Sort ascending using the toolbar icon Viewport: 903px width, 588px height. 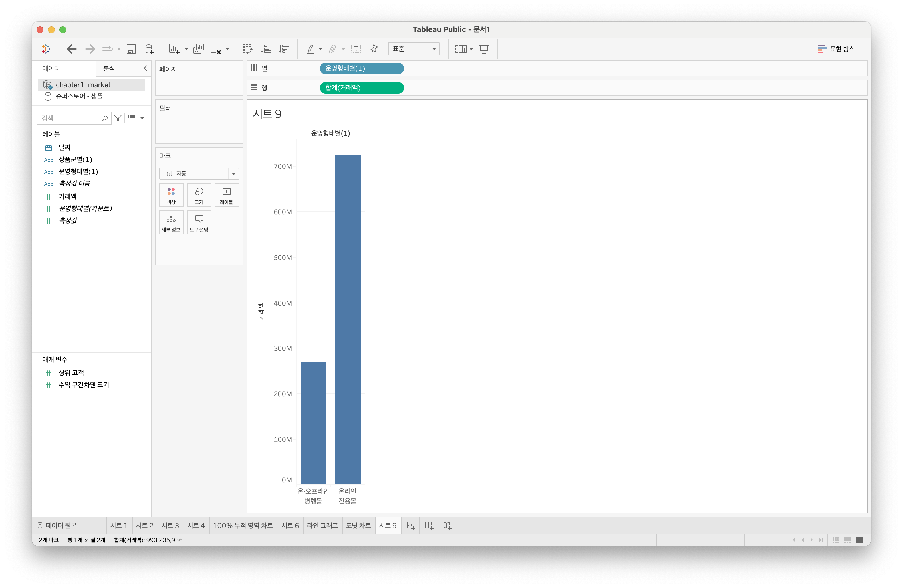tap(266, 49)
